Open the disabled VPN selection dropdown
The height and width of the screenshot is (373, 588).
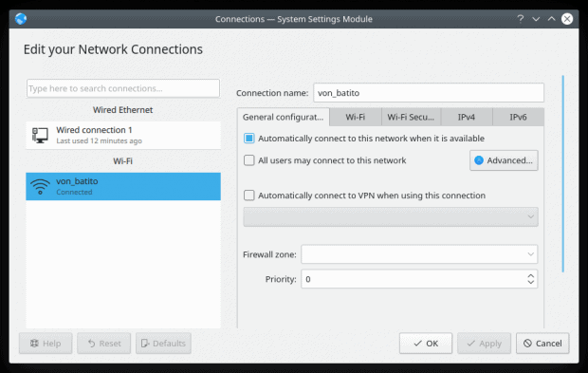point(391,216)
